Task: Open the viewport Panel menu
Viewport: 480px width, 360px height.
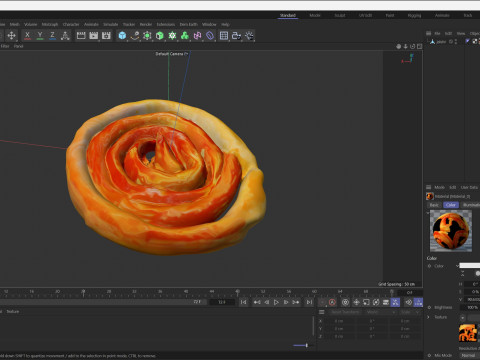Action: 18,46
